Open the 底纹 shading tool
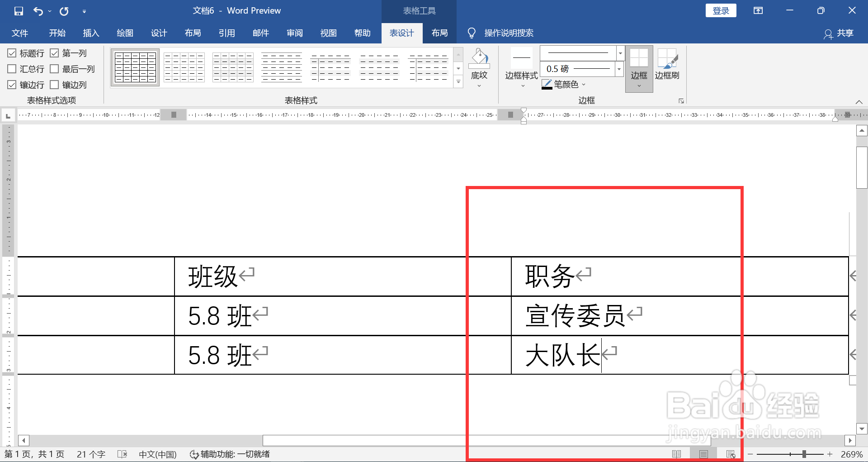Viewport: 868px width, 462px height. 479,66
